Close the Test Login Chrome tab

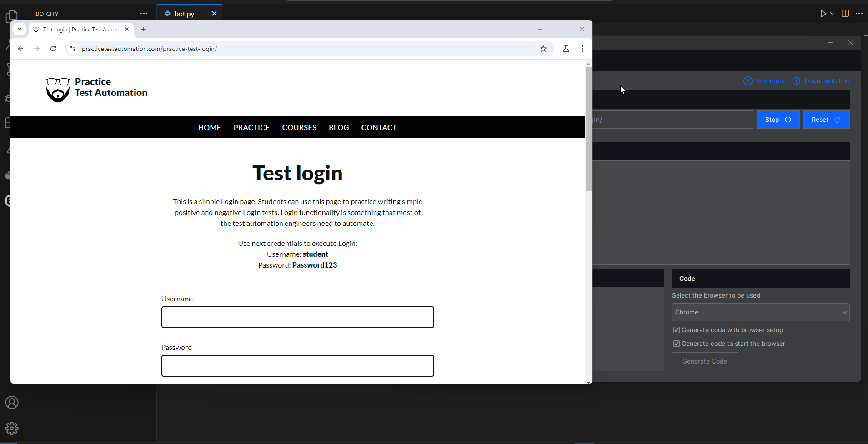point(127,29)
